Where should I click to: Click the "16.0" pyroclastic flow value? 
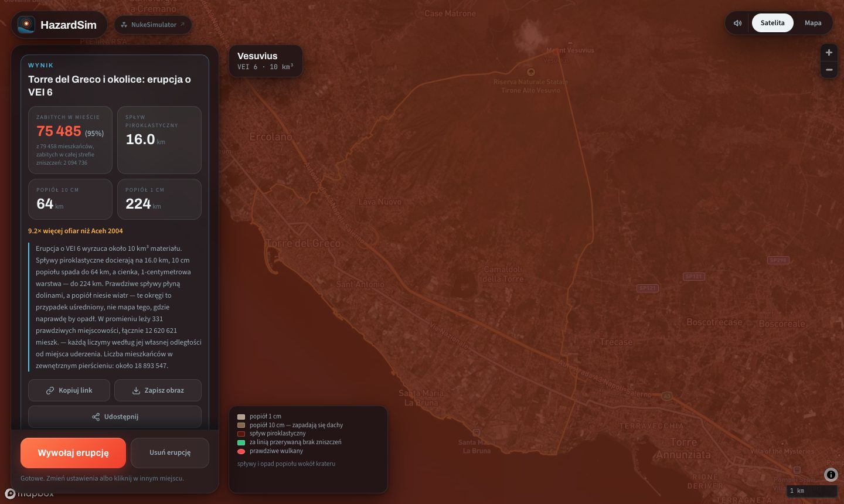tap(140, 139)
